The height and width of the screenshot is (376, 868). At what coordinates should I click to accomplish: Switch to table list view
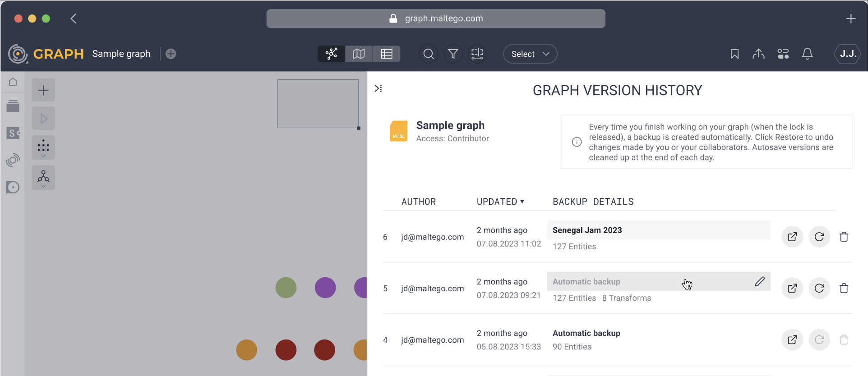coord(387,54)
